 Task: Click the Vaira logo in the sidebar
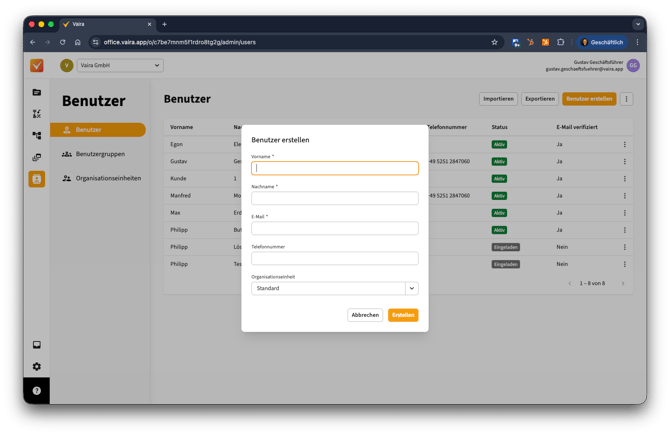(37, 66)
